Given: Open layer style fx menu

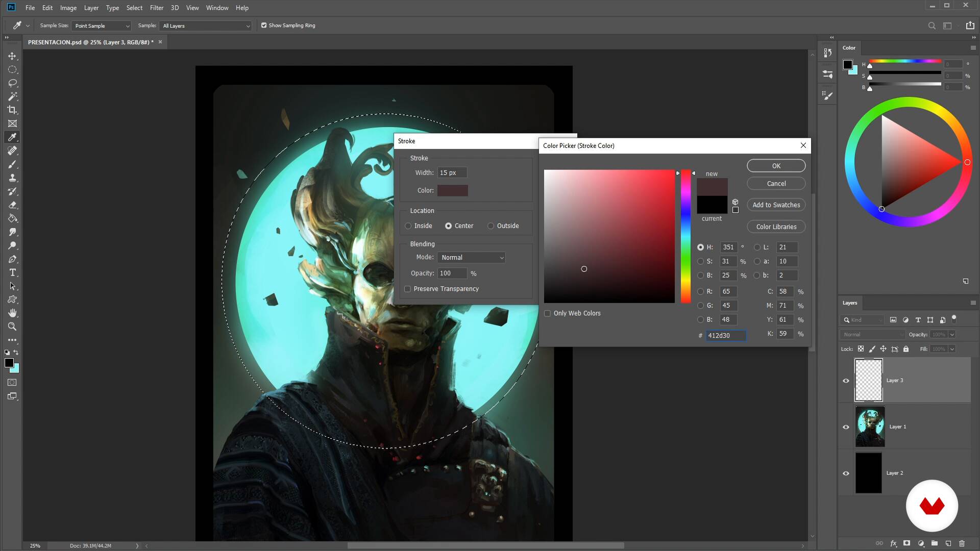Looking at the screenshot, I should click(893, 543).
